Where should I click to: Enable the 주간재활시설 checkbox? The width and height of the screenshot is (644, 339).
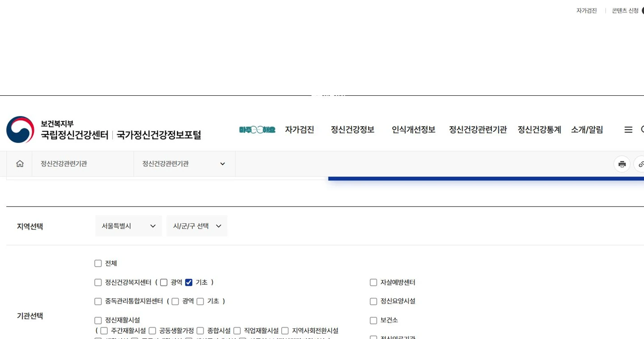104,331
